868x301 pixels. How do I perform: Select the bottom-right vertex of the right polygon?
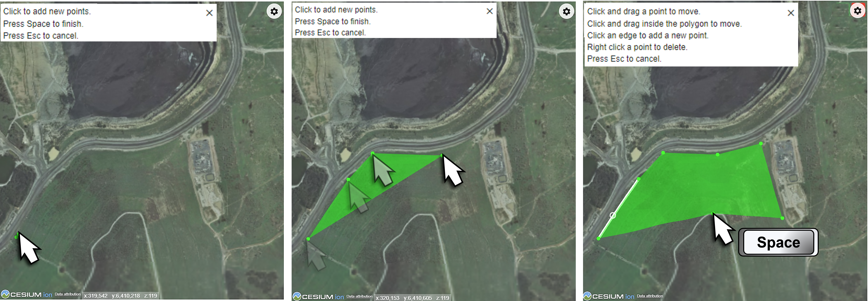(782, 218)
